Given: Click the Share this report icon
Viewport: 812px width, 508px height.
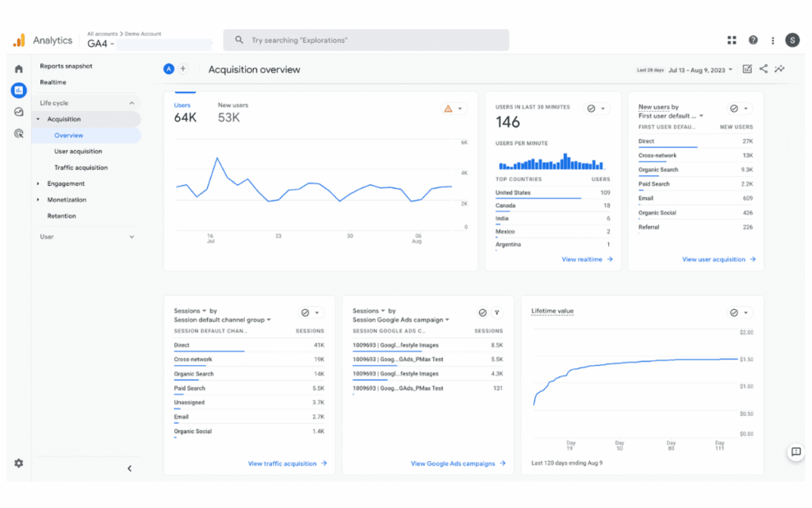Looking at the screenshot, I should (764, 69).
